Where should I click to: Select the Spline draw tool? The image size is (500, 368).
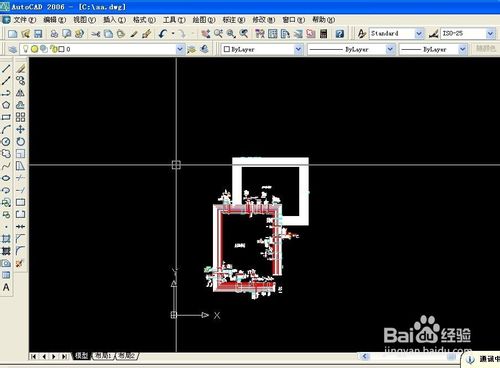[x=6, y=166]
